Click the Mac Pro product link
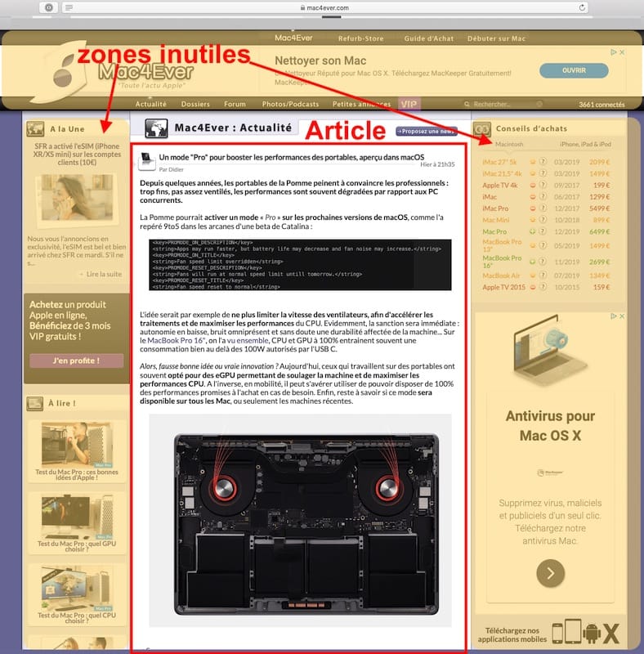This screenshot has width=644, height=654. click(494, 231)
